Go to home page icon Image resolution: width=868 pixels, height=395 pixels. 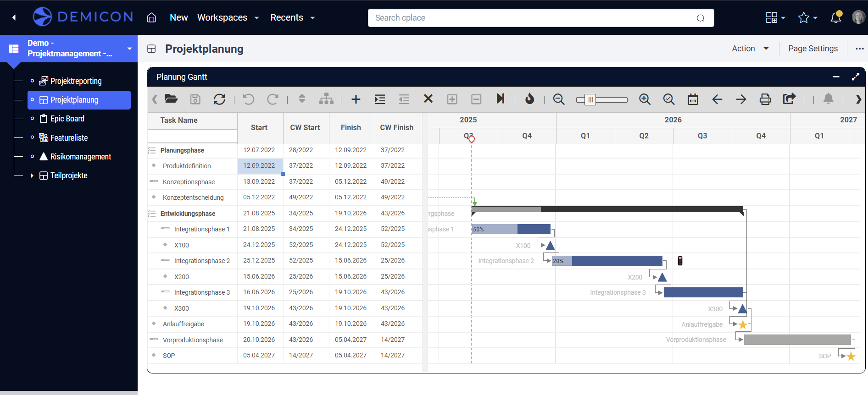151,17
